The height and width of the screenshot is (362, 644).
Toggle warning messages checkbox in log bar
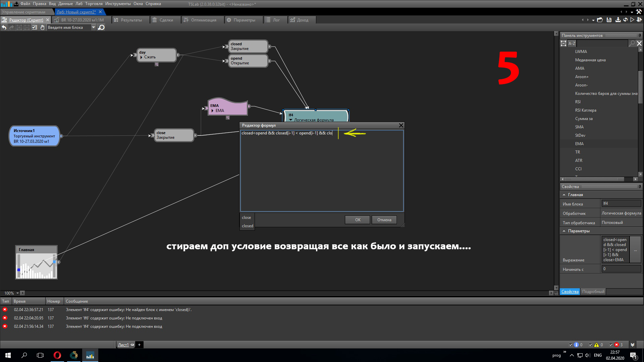(x=591, y=345)
